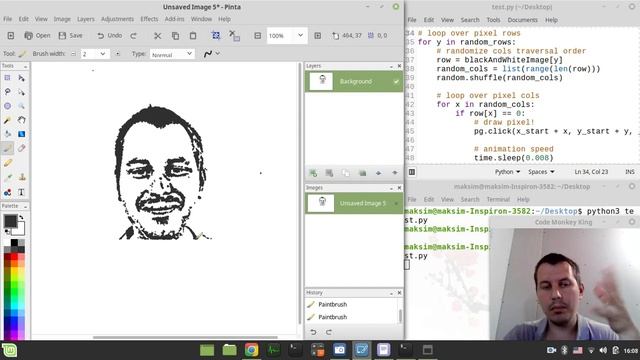
Task: Click the Pinta horizontal canvas scrollbar
Action: tap(185, 338)
